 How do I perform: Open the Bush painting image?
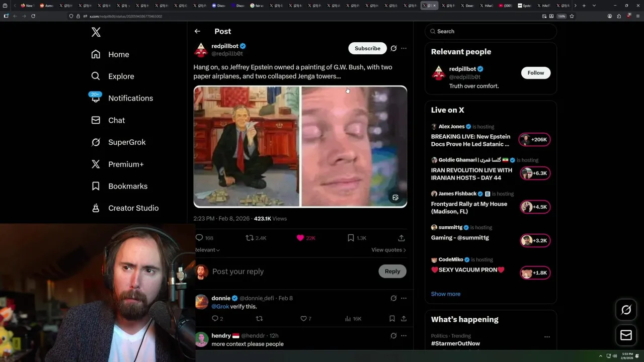[x=247, y=146]
